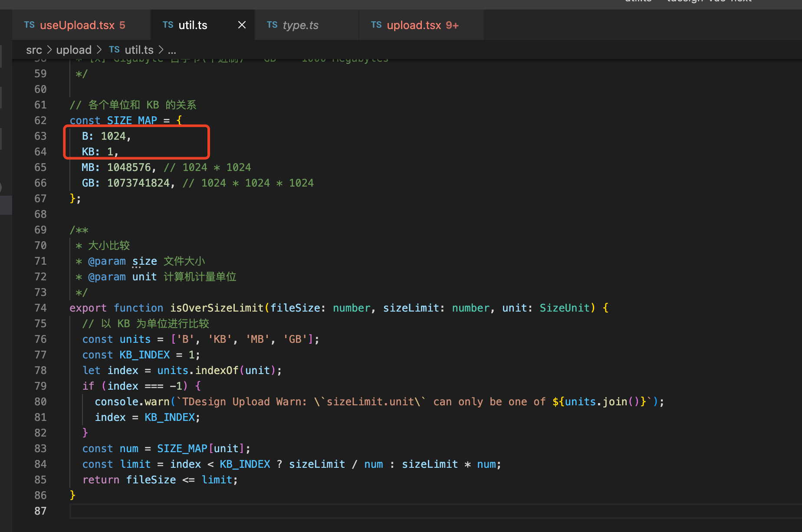The image size is (802, 532).
Task: Open the 'src' breadcrumb dropdown
Action: (34, 49)
